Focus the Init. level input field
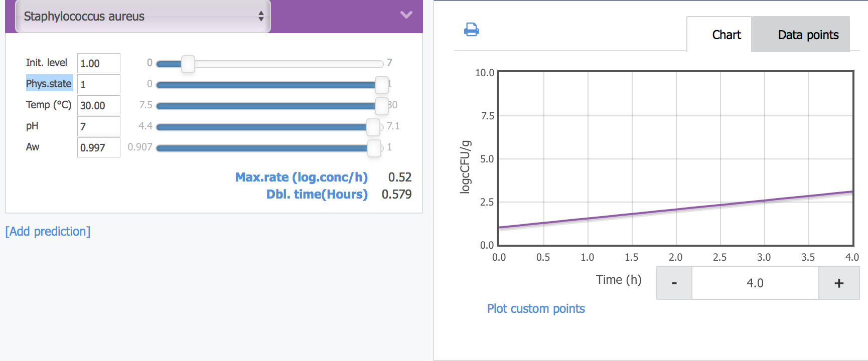The height and width of the screenshot is (361, 868). (98, 64)
